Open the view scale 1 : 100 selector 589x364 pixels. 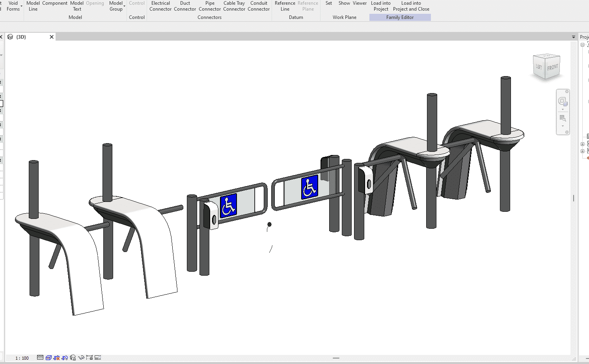point(22,358)
